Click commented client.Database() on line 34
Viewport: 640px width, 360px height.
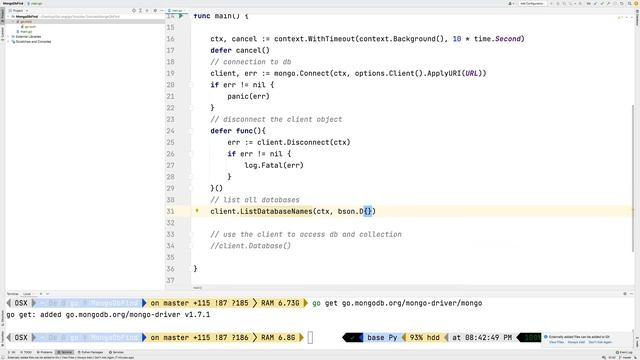(x=251, y=246)
